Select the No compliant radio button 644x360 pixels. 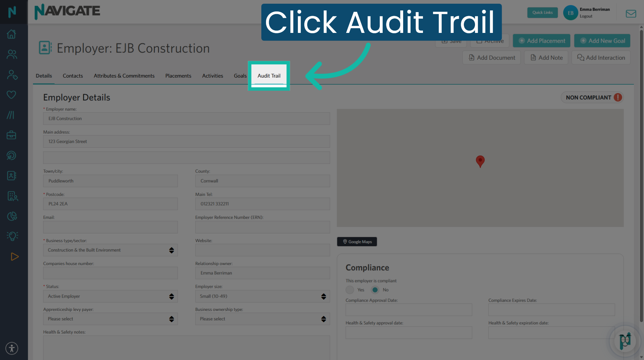pos(375,290)
